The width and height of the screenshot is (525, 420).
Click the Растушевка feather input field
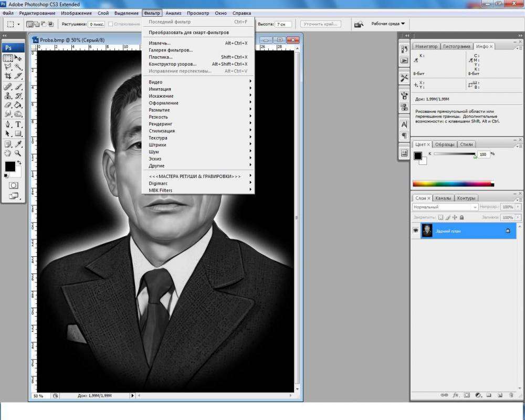(96, 24)
